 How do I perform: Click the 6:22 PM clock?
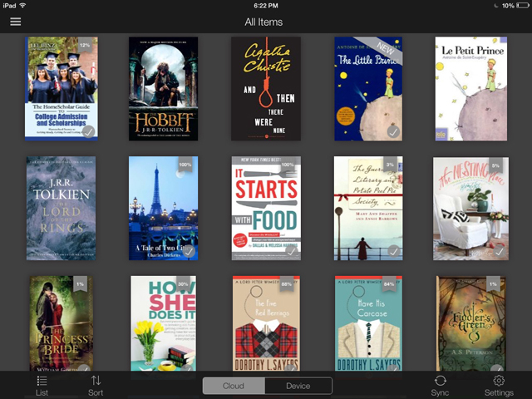point(266,6)
